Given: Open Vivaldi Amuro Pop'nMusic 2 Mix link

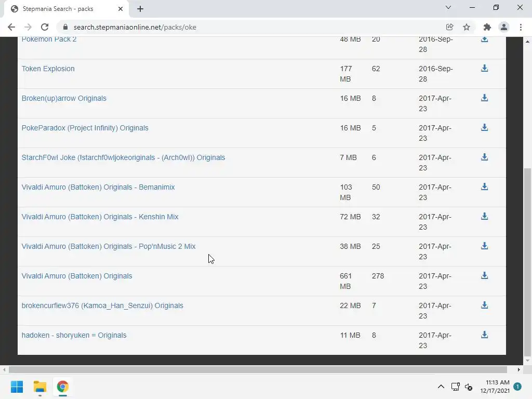Looking at the screenshot, I should [x=109, y=246].
